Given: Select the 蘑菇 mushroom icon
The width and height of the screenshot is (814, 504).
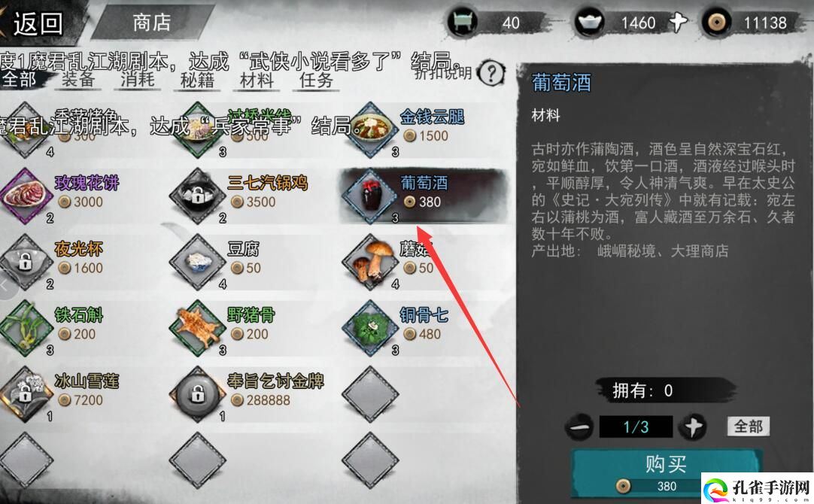Looking at the screenshot, I should 369,262.
